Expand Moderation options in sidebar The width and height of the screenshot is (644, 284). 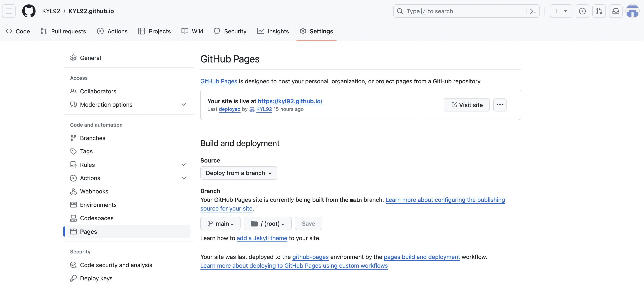[129, 104]
